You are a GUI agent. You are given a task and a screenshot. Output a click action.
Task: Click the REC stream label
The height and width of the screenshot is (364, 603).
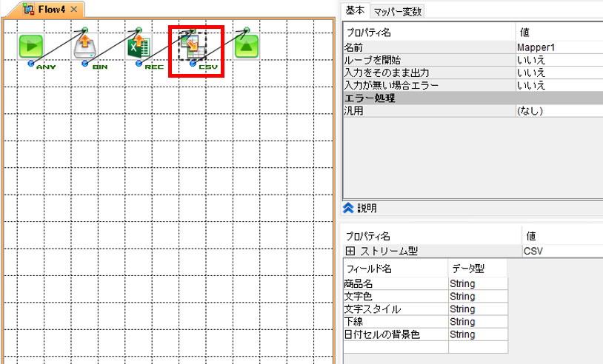pyautogui.click(x=154, y=67)
